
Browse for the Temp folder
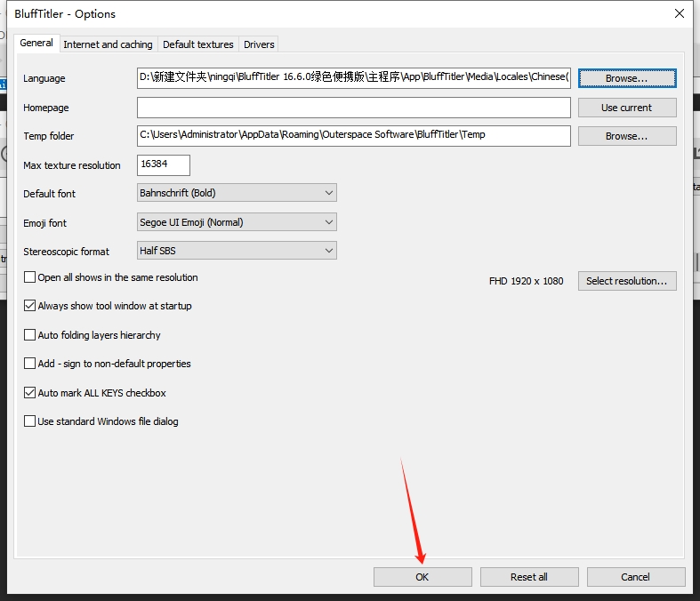tap(627, 136)
